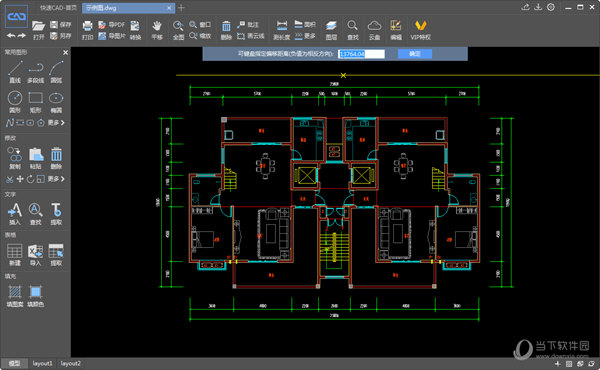Click the CAD application logo
Screen dimensions: 600x370
click(16, 16)
